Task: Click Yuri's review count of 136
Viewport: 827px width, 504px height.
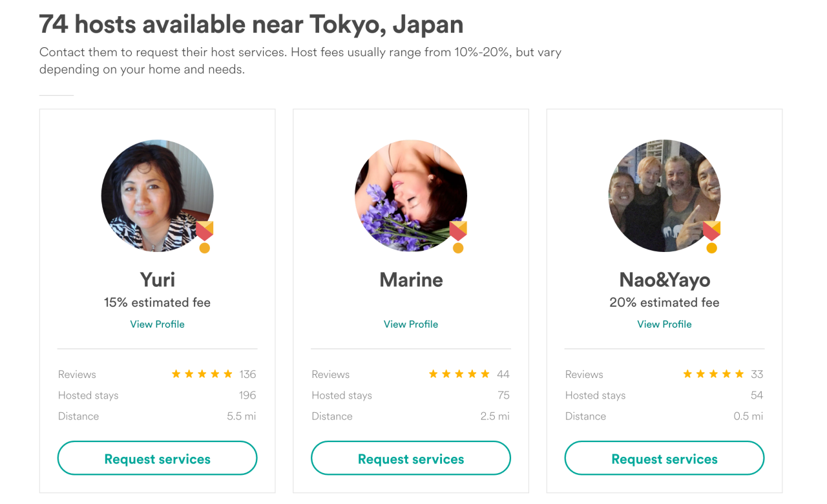Action: (x=248, y=373)
